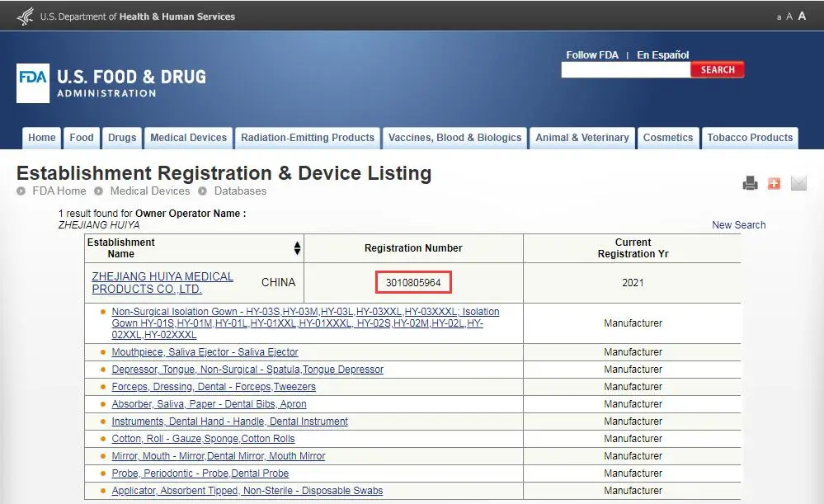The height and width of the screenshot is (504, 824).
Task: Open the Cosmetics tab
Action: pos(668,138)
